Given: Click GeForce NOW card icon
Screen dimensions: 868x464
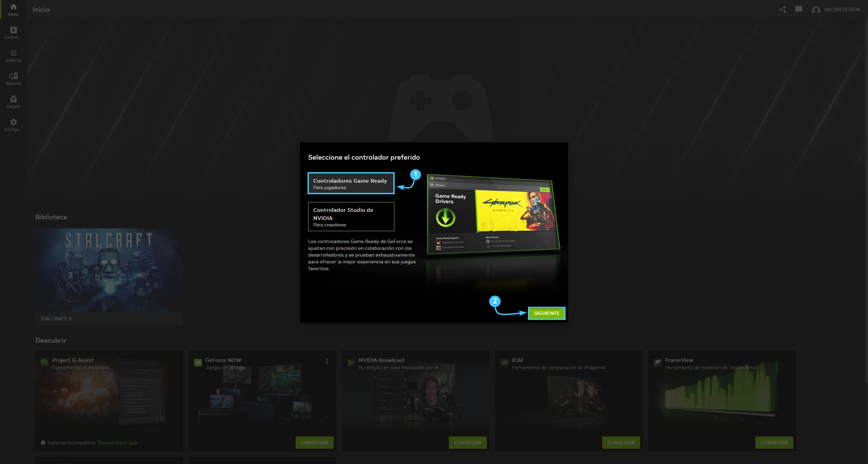Looking at the screenshot, I should point(198,363).
